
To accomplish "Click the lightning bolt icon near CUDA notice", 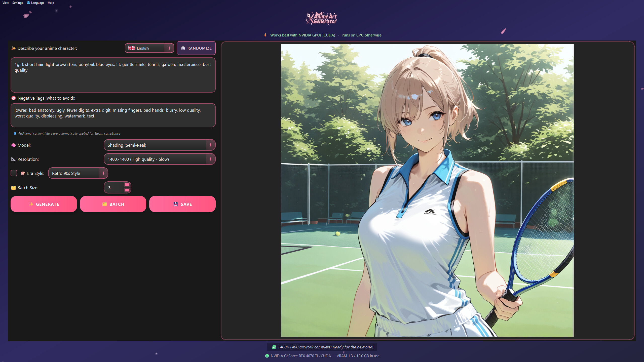I will click(265, 35).
